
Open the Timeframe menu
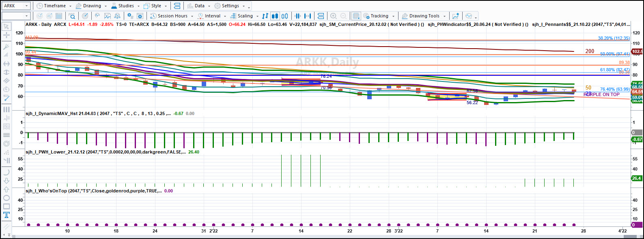click(51, 6)
